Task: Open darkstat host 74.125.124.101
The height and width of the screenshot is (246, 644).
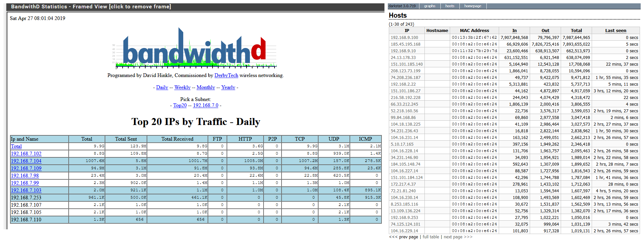Action: (x=405, y=224)
